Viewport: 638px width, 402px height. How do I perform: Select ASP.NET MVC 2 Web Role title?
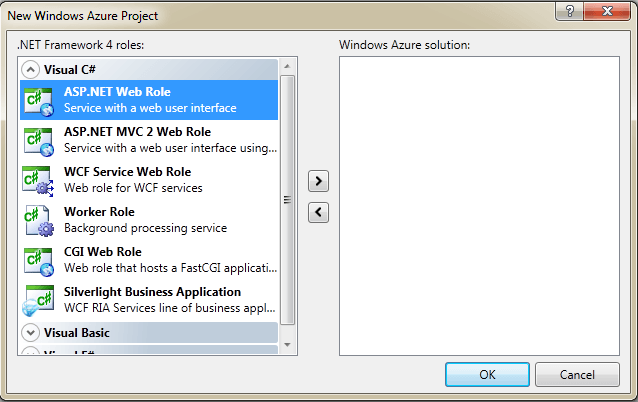[138, 132]
